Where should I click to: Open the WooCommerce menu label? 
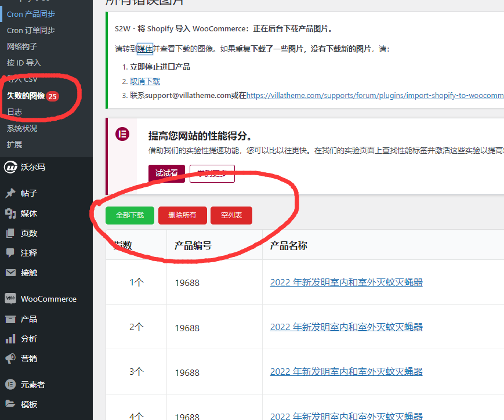click(49, 299)
